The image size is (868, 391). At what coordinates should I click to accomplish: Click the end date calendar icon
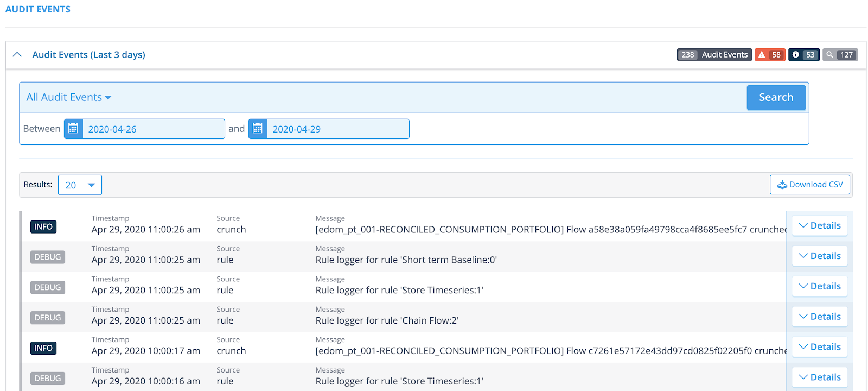(x=258, y=129)
